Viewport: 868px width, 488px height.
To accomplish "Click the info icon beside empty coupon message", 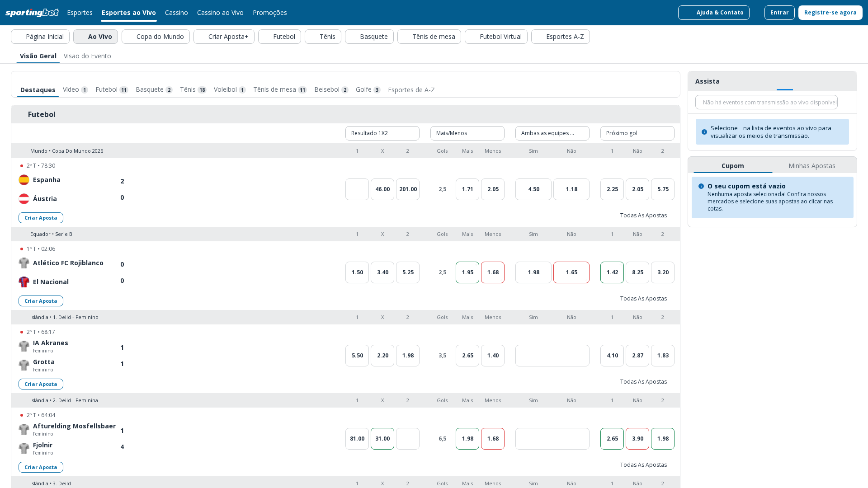I will [701, 186].
